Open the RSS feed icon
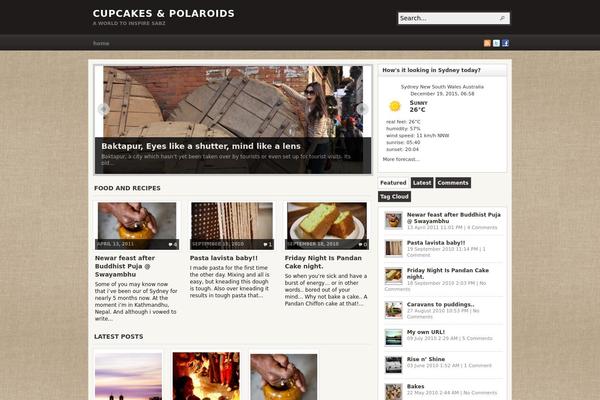 click(487, 43)
